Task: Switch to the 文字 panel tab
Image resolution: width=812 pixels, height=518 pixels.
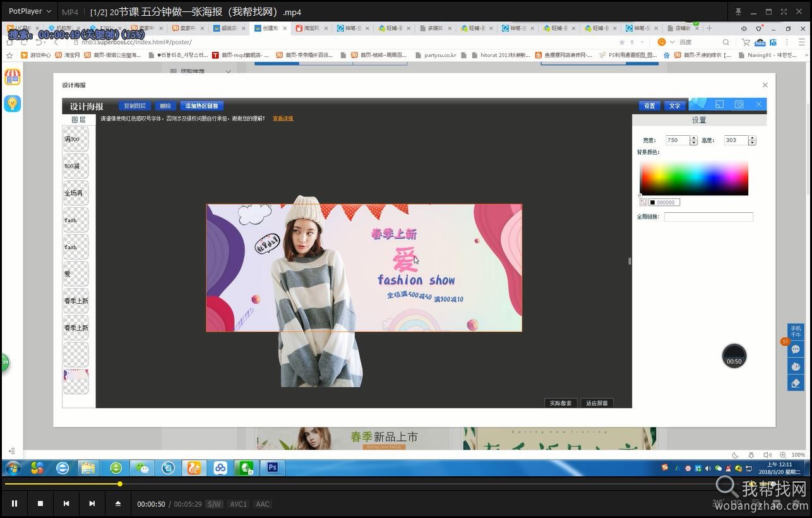Action: (x=675, y=105)
